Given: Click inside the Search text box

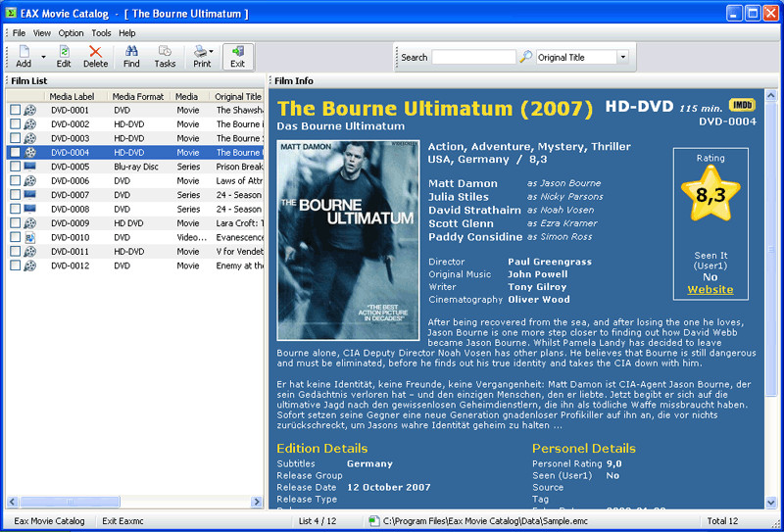Looking at the screenshot, I should [473, 57].
